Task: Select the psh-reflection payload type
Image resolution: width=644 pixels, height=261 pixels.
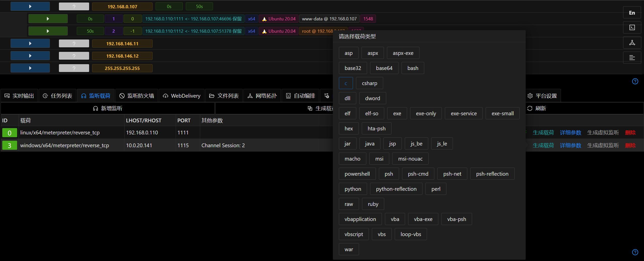Action: (492, 174)
